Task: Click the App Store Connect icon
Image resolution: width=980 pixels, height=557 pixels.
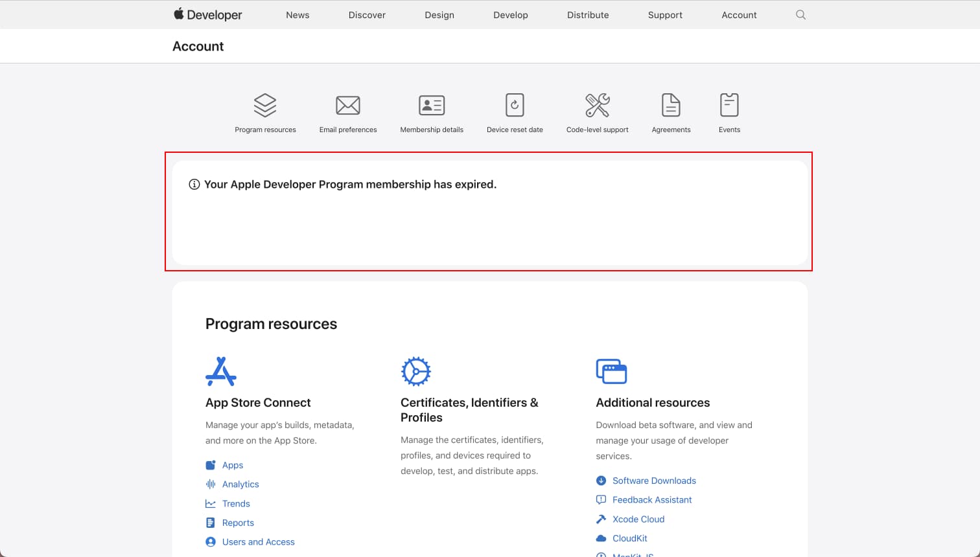Action: [x=221, y=371]
